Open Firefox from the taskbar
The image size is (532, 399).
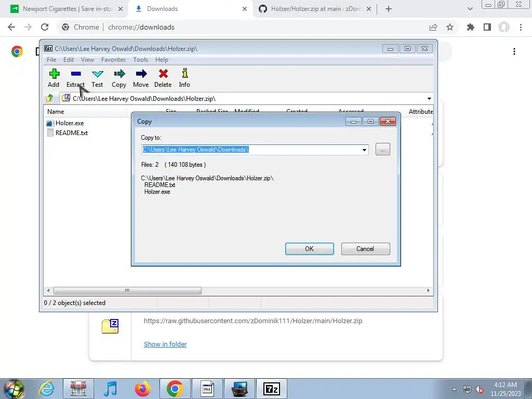click(142, 389)
